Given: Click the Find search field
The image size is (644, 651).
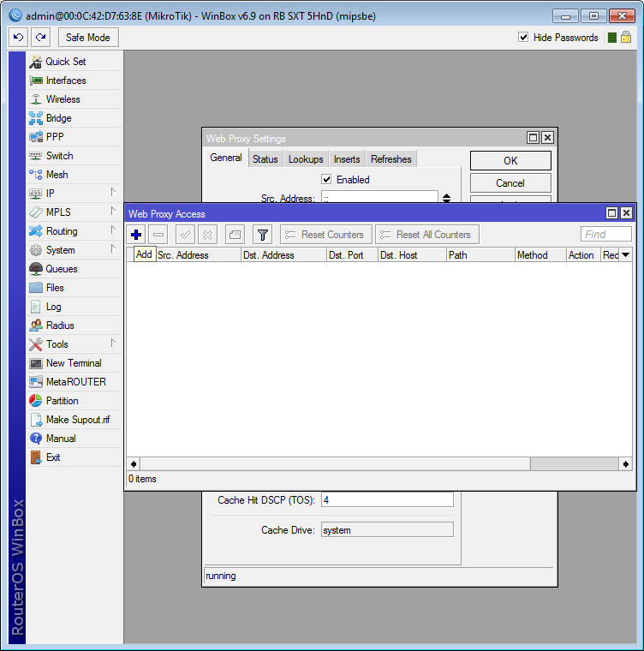Looking at the screenshot, I should pyautogui.click(x=605, y=234).
